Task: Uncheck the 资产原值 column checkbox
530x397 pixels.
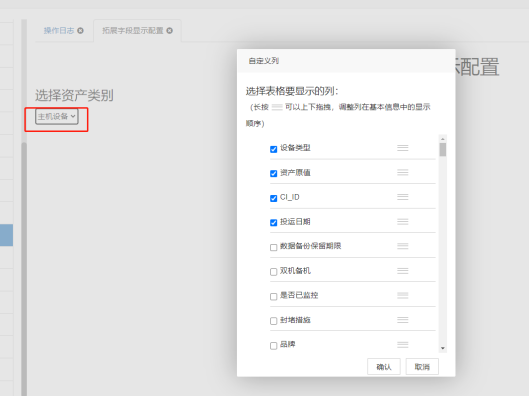Action: pos(273,173)
